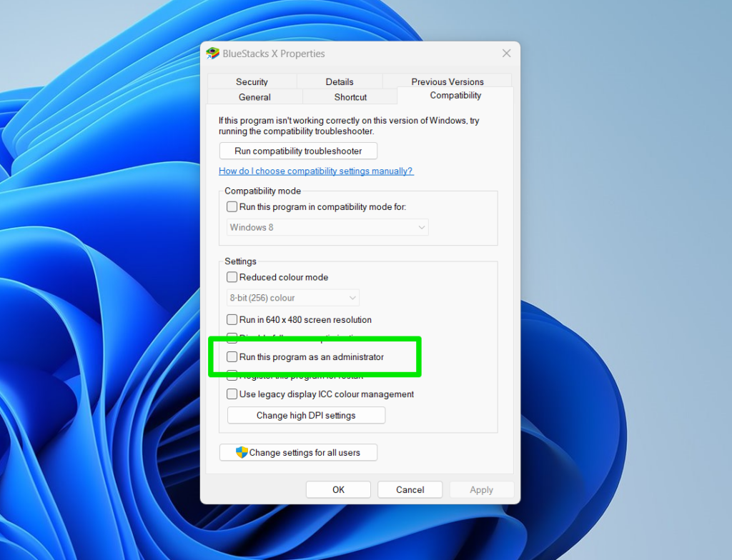Open the compatibility settings help link
The image size is (732, 560).
(315, 171)
